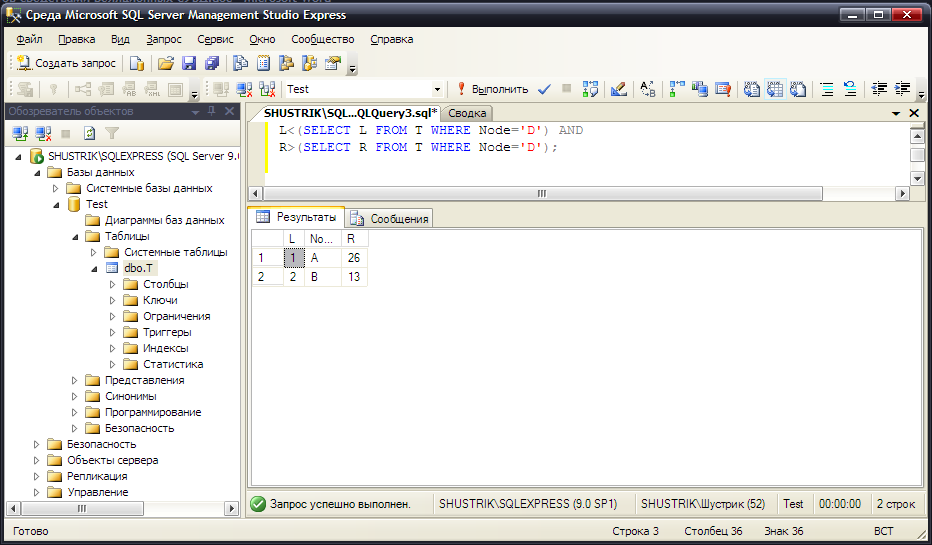Uncomment the selected lines icon

[850, 89]
